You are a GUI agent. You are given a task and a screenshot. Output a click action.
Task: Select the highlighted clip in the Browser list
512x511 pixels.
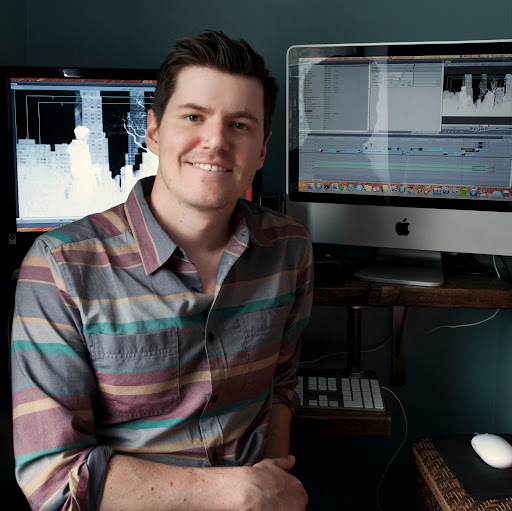tap(308, 111)
